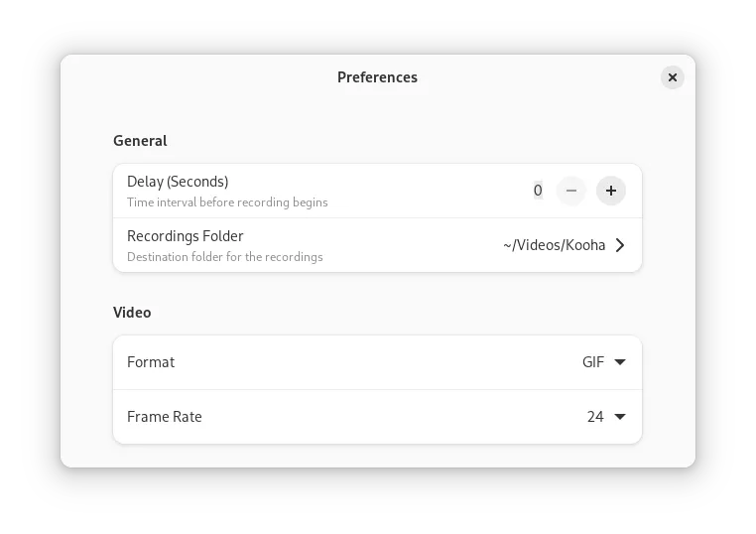Click the blank dialog area below the Frame Rate row
This screenshot has height=534, width=756.
[x=378, y=456]
